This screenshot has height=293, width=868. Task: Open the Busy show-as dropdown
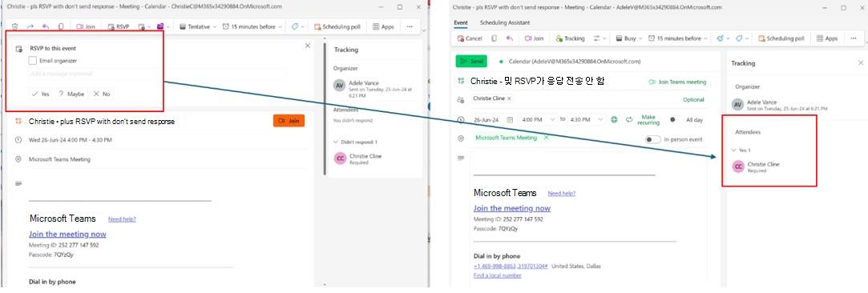pyautogui.click(x=628, y=38)
